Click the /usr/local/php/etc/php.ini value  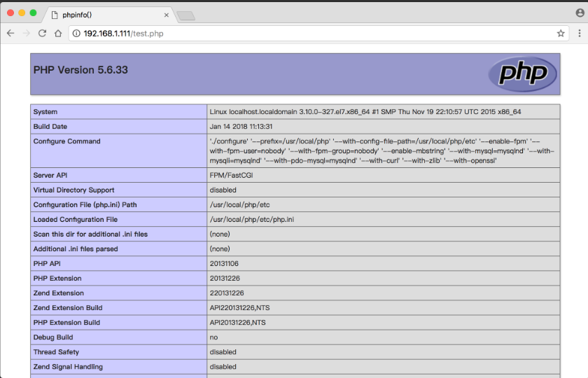pyautogui.click(x=251, y=219)
